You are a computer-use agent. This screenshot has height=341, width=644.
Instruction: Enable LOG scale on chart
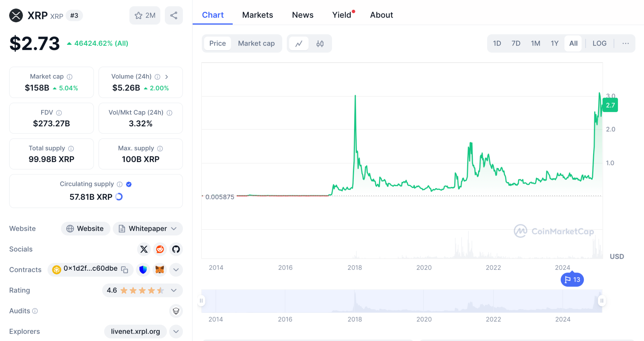coord(599,43)
